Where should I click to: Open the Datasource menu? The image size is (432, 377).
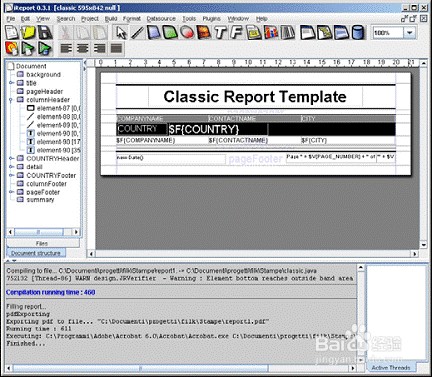tap(161, 19)
